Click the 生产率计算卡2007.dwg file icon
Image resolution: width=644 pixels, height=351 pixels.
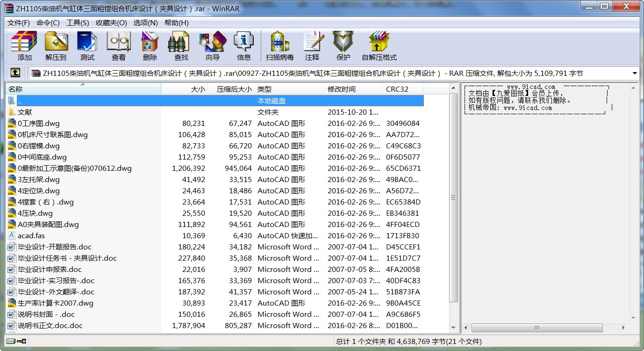pos(12,303)
